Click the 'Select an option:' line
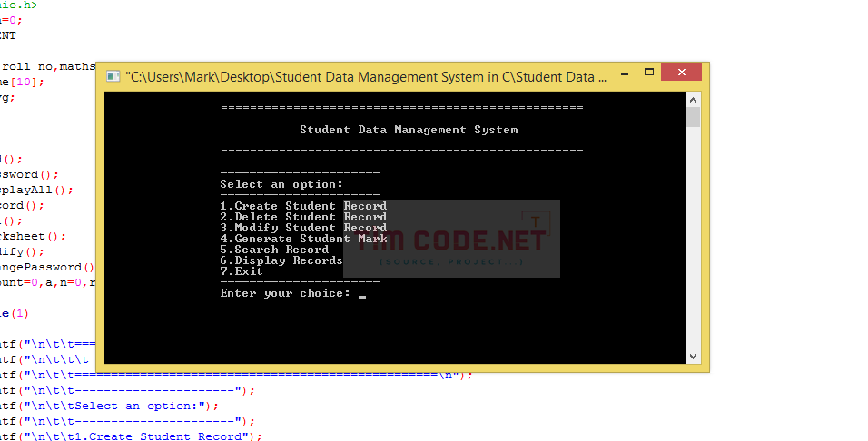The height and width of the screenshot is (441, 868). tap(281, 184)
